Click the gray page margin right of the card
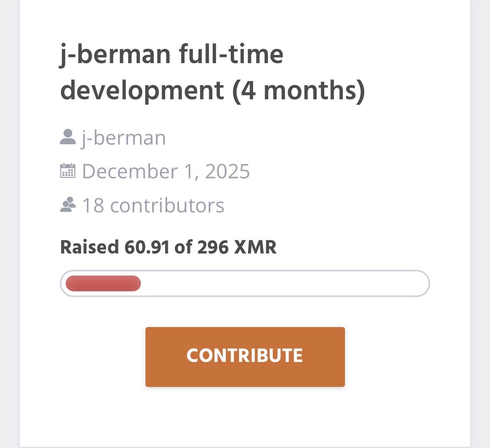 tap(480, 224)
